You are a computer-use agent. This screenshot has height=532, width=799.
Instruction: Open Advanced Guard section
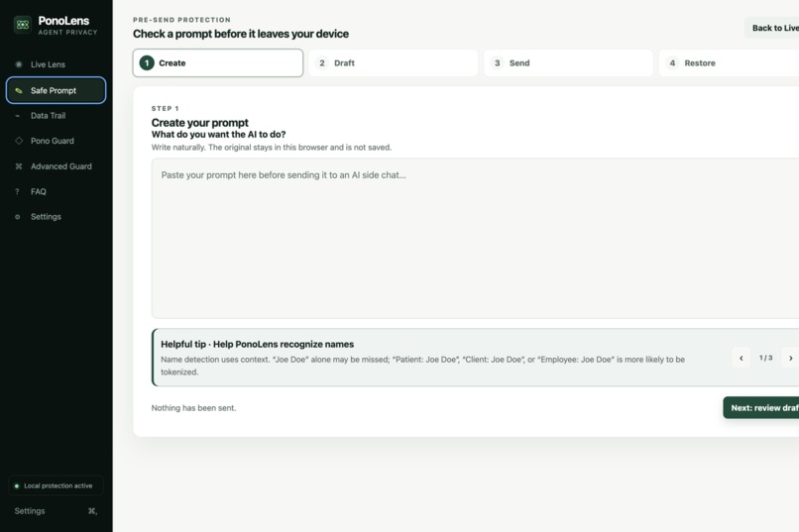coord(57,166)
